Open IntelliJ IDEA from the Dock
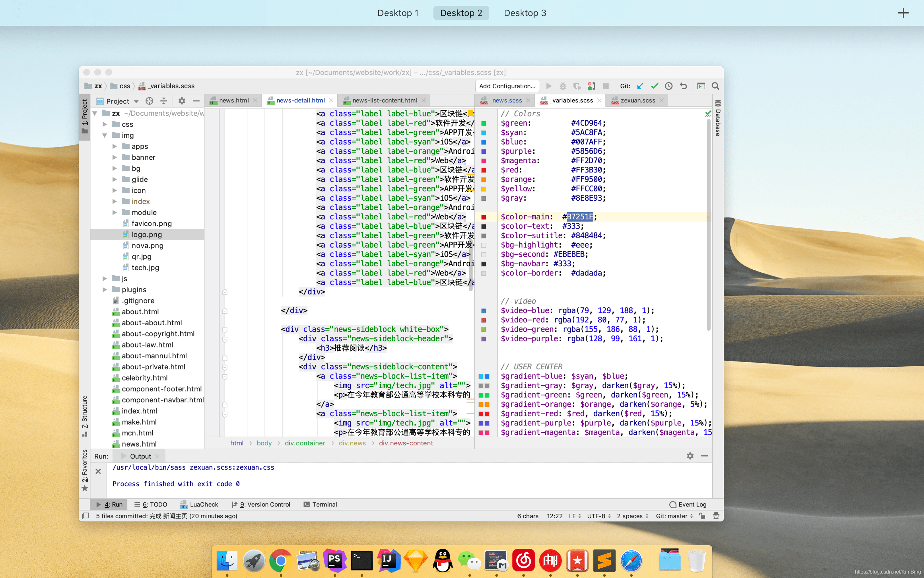This screenshot has height=578, width=924. (x=388, y=560)
